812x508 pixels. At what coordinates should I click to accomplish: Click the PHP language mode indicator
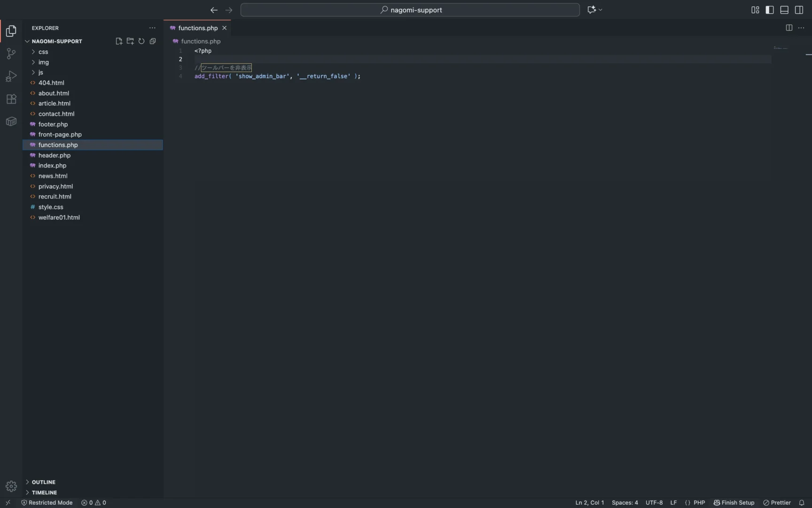tap(699, 502)
